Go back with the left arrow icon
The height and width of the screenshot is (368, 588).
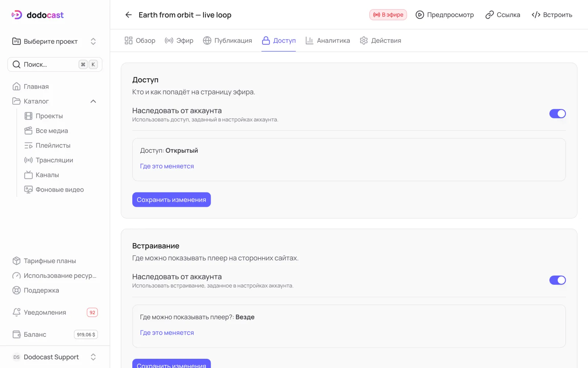tap(128, 15)
